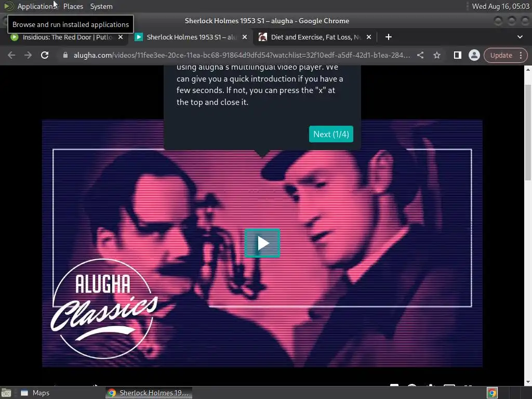Screen dimensions: 532x399
Task: Click the Next (1/4) intro button
Action: pos(331,134)
